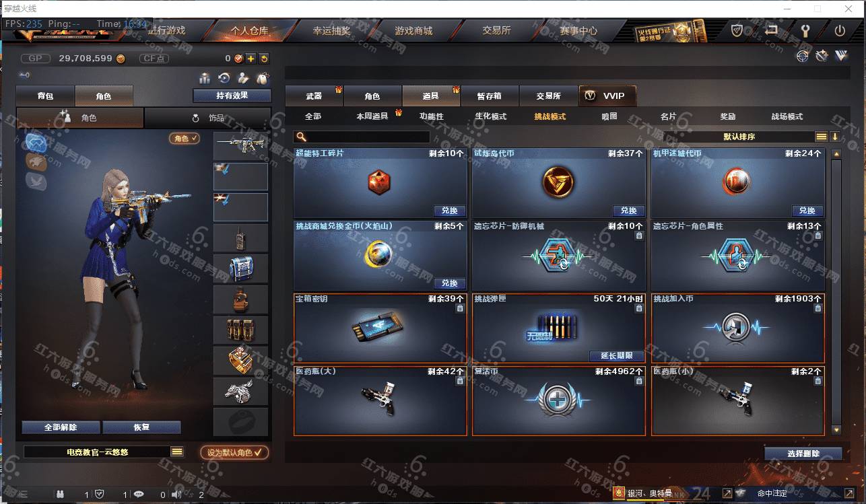Click the trash icon on 宝箱密钥 item
The image size is (866, 504).
click(460, 308)
